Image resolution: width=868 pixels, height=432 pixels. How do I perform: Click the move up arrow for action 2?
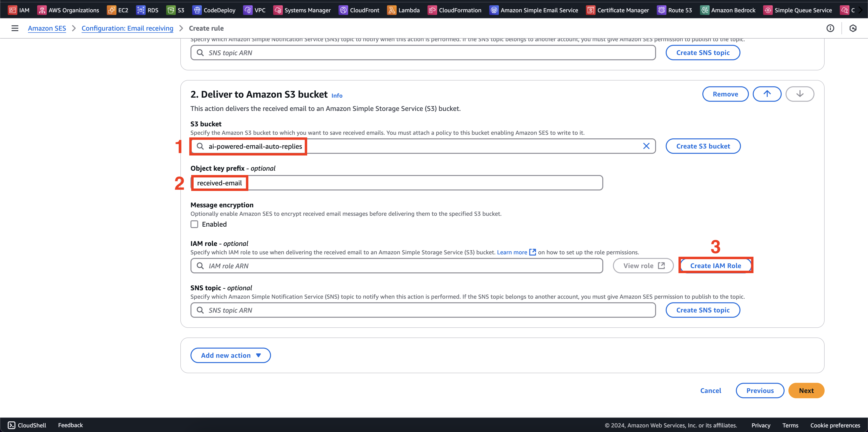[x=767, y=94]
